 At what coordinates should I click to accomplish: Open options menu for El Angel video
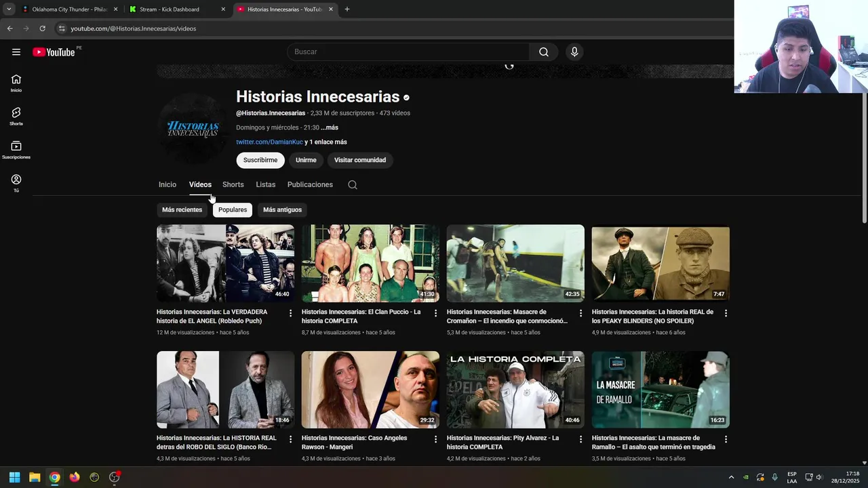coord(290,313)
